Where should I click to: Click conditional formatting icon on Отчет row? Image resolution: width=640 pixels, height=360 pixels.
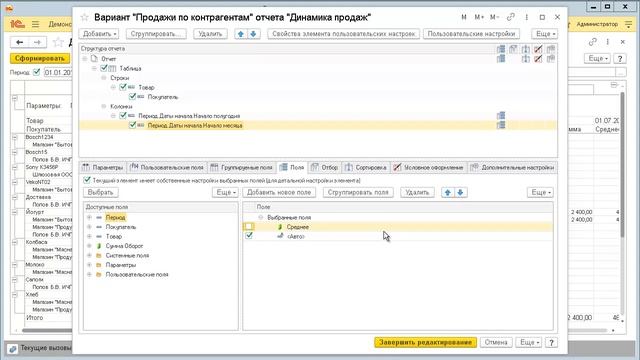click(x=538, y=59)
